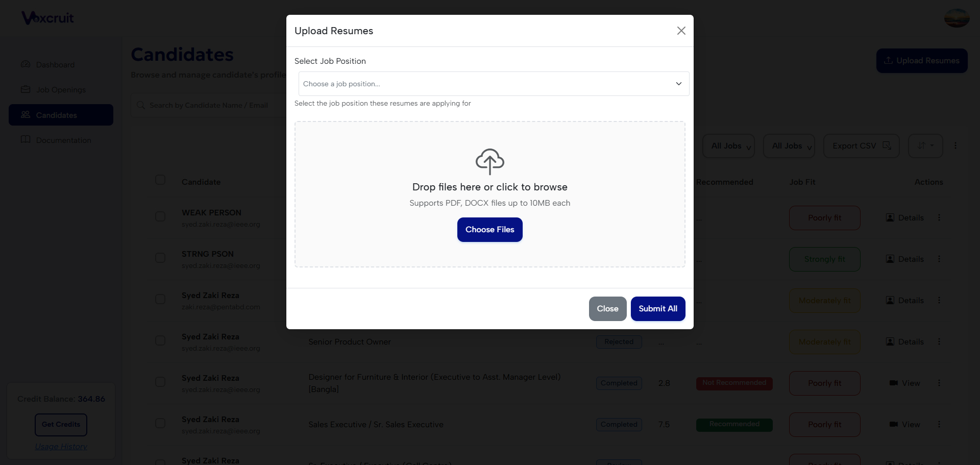Click the Rejected status for Senior Product Owner

pyautogui.click(x=619, y=342)
